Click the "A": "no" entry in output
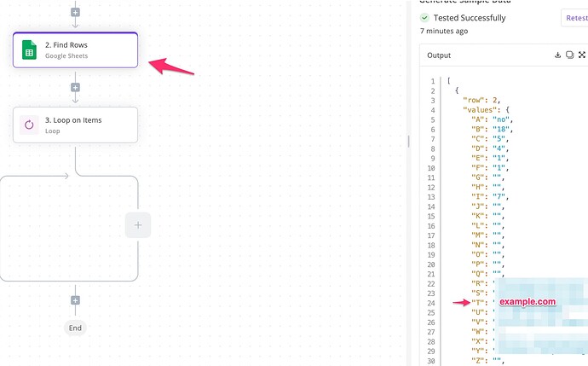Image resolution: width=588 pixels, height=366 pixels. tap(492, 119)
